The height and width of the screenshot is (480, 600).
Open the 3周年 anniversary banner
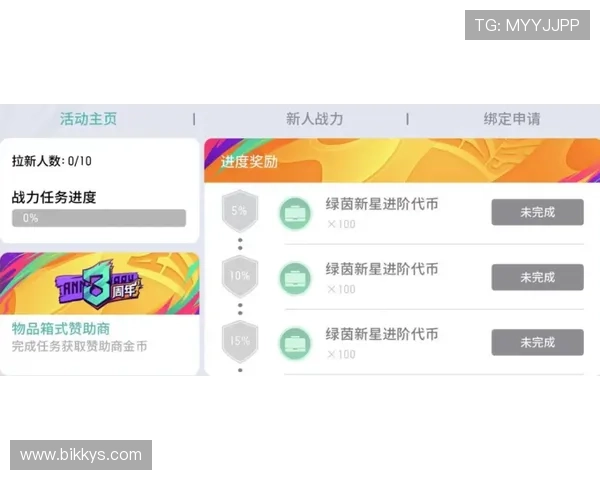[100, 283]
